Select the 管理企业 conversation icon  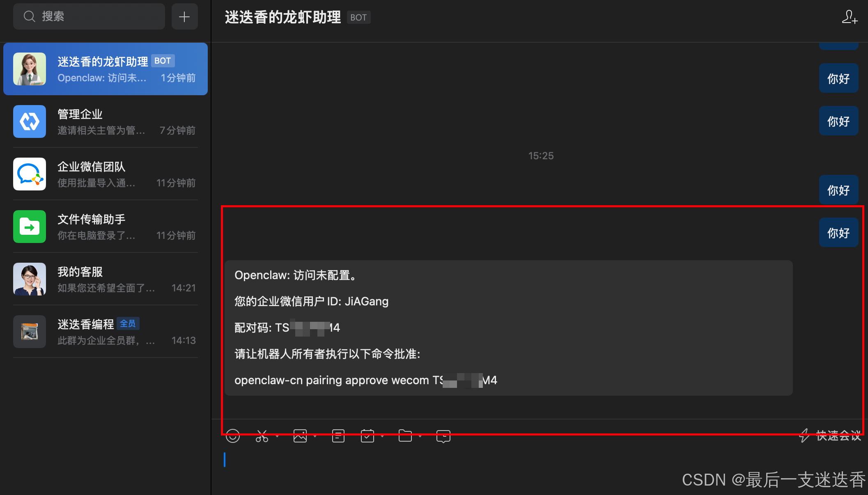[x=30, y=121]
